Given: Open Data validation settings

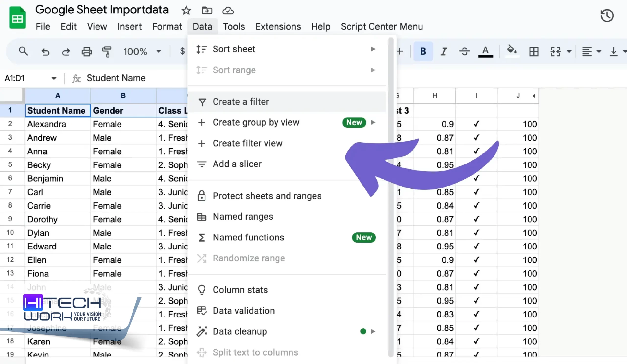Looking at the screenshot, I should (243, 311).
